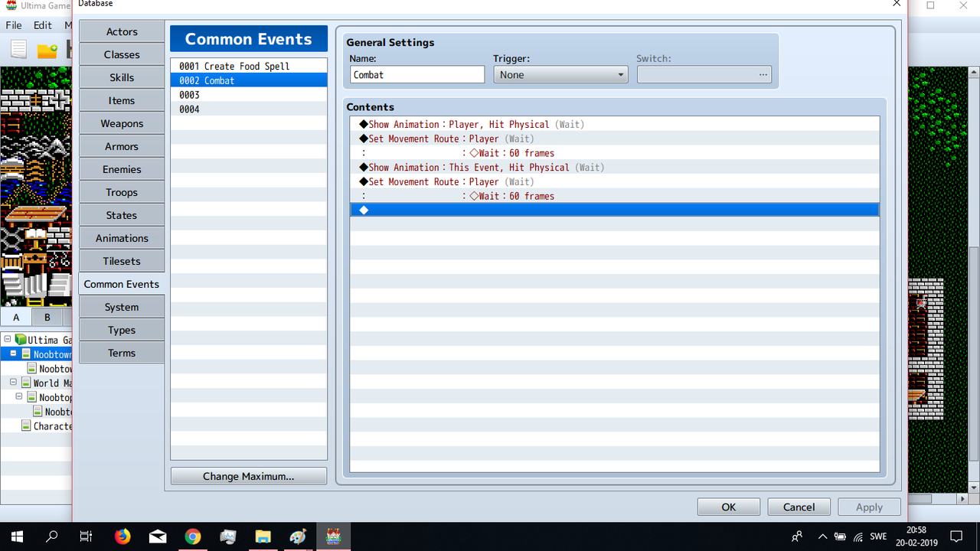Launch Firefox from the taskbar
Screen dimensions: 980x551
[x=122, y=536]
